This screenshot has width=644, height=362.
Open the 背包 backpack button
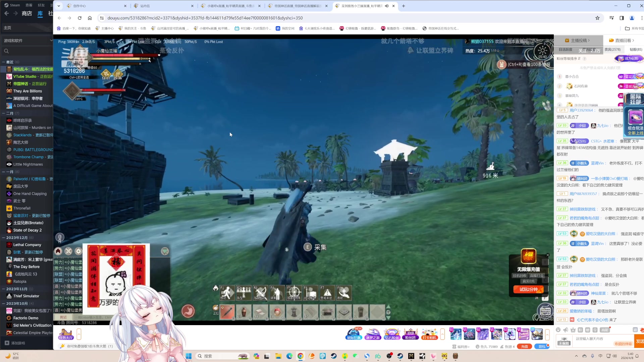point(542,347)
